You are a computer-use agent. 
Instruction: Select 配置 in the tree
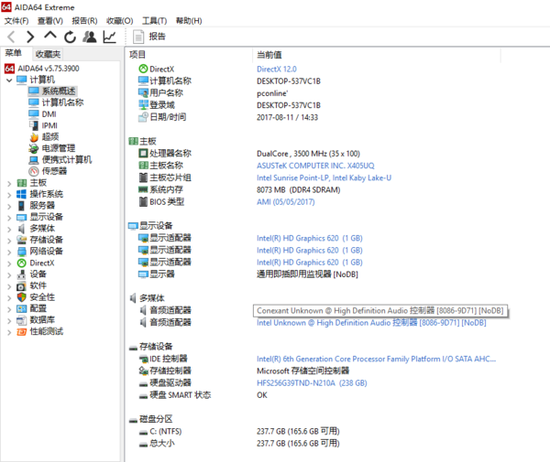tap(38, 309)
